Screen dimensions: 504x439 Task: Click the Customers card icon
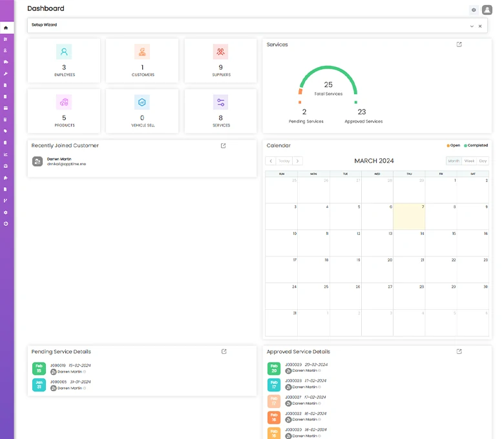pyautogui.click(x=142, y=52)
